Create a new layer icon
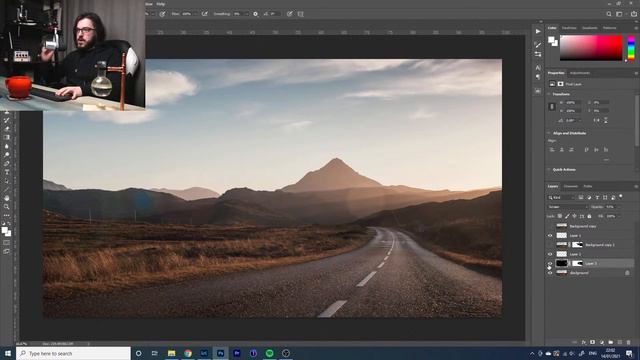 (620, 342)
